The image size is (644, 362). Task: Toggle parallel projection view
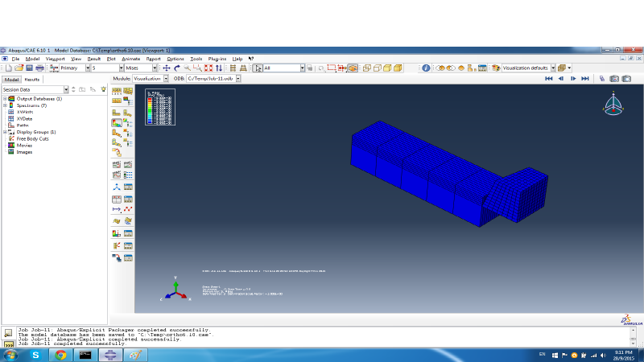click(233, 68)
